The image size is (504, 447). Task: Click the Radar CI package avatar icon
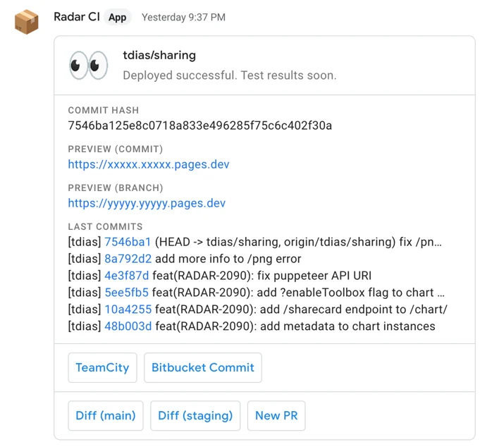pos(27,22)
